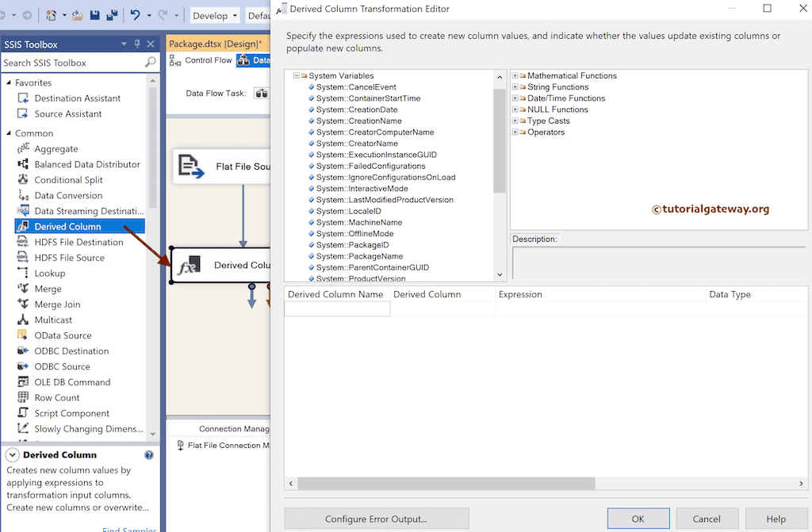Screen dimensions: 812x532
Task: Click inside the Derived Column Name field
Action: pyautogui.click(x=336, y=308)
